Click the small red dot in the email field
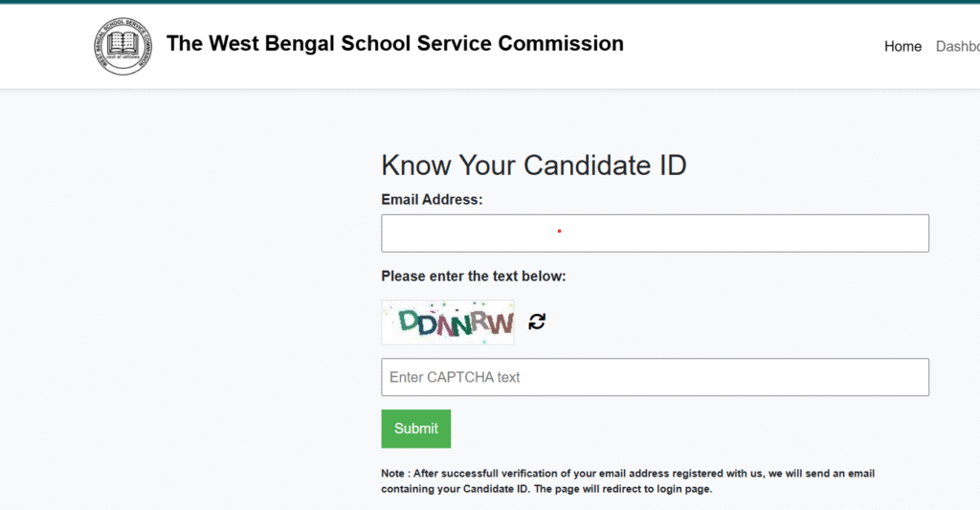The height and width of the screenshot is (510, 980). 559,232
